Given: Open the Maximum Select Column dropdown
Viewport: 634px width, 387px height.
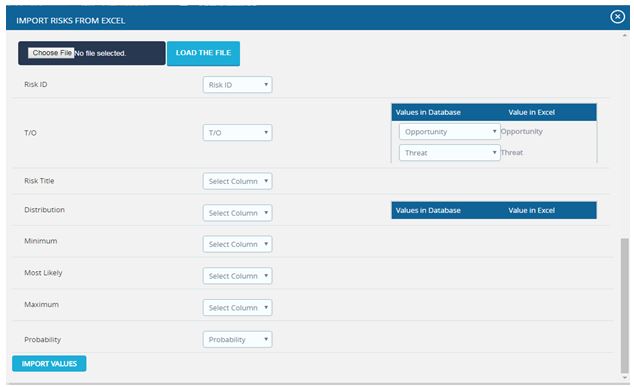Looking at the screenshot, I should coord(237,307).
